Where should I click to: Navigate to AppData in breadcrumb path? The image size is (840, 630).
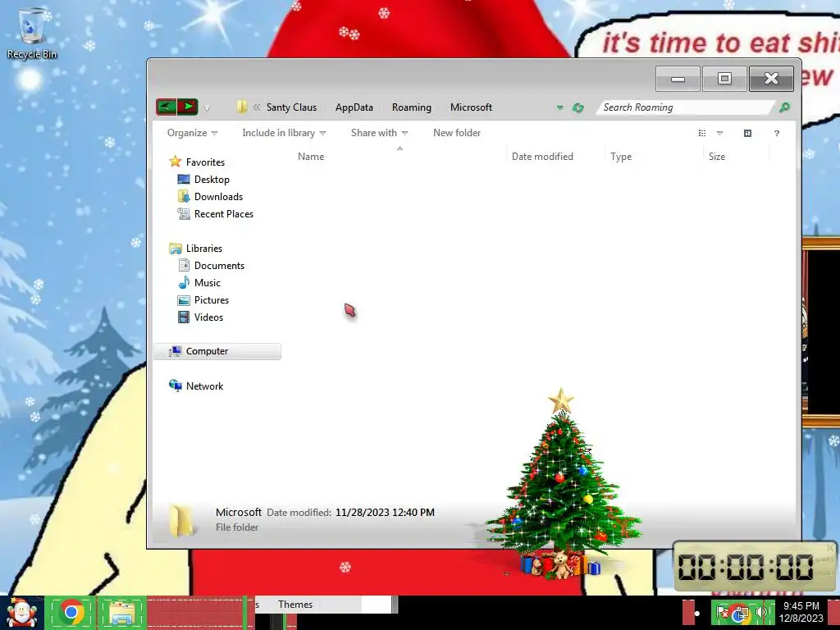(x=354, y=107)
